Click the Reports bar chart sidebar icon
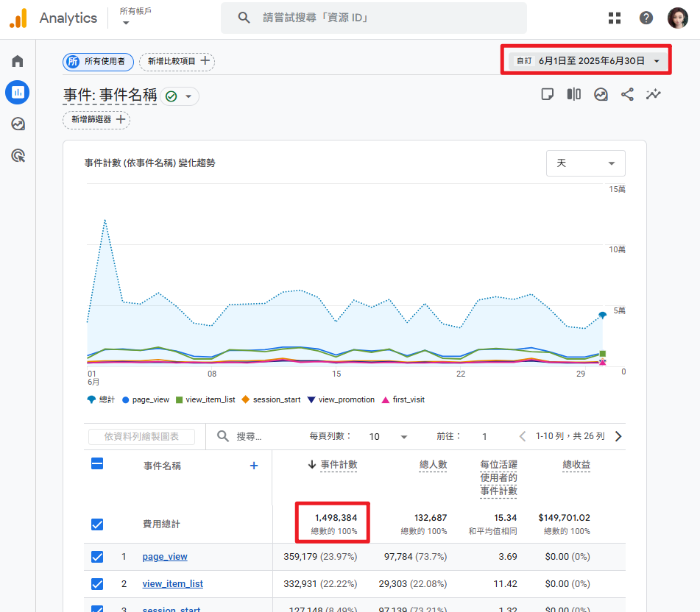Viewport: 700px width, 612px height. [x=18, y=93]
